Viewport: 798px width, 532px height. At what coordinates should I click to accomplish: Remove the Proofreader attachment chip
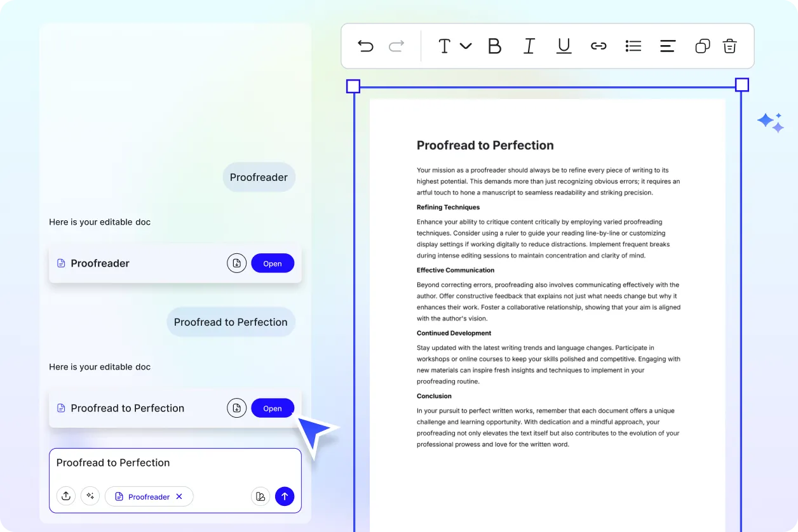(x=179, y=496)
